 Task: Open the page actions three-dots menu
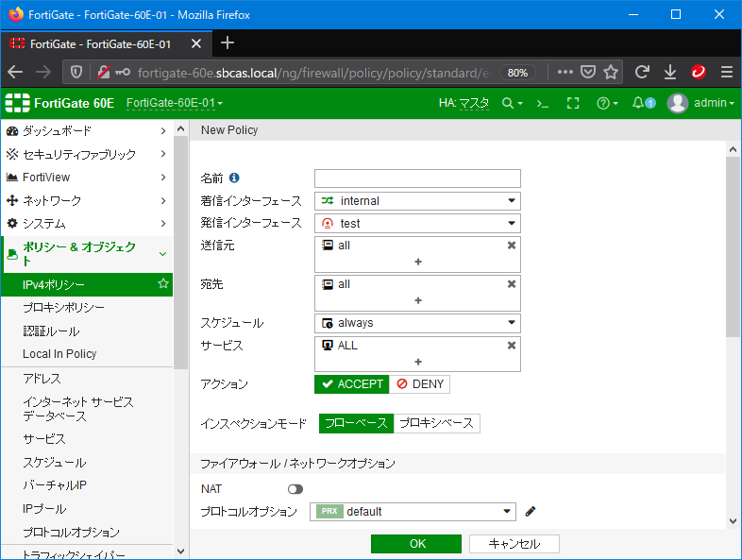click(x=565, y=73)
